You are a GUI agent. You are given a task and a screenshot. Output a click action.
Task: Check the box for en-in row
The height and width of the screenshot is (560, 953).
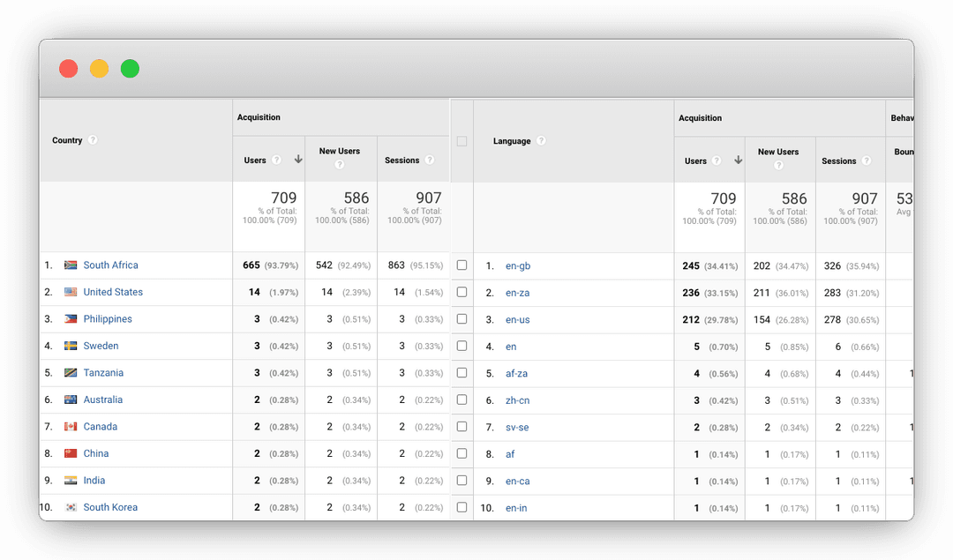(461, 506)
